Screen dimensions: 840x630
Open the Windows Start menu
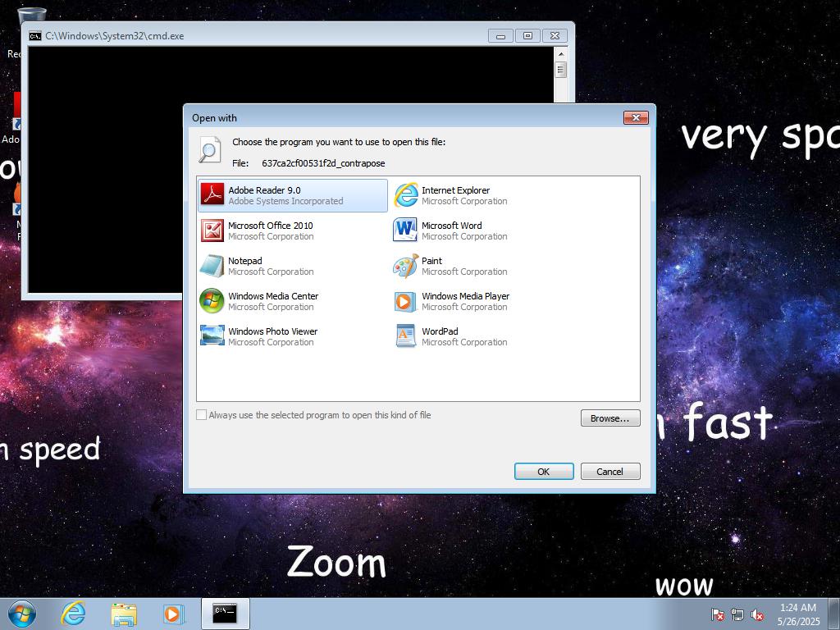(22, 614)
